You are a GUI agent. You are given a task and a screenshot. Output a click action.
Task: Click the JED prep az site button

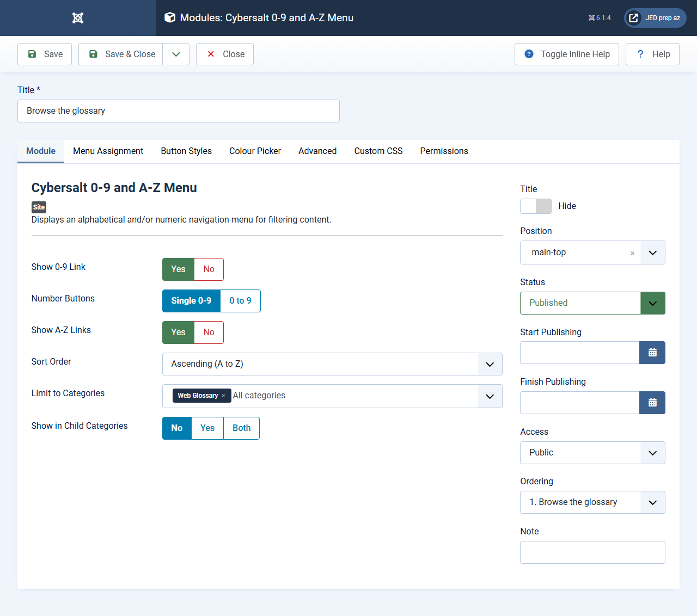[655, 18]
